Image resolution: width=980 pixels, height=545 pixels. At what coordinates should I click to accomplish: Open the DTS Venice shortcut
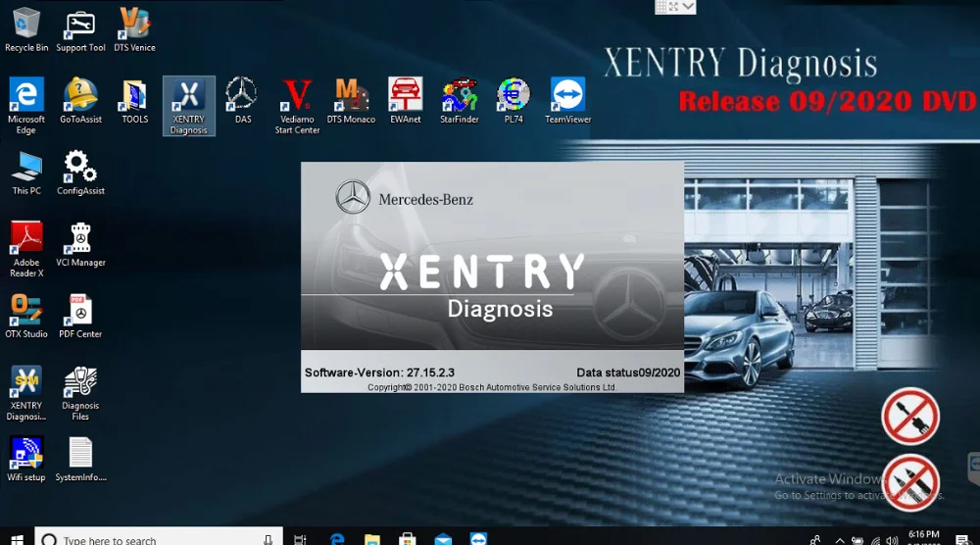pyautogui.click(x=134, y=29)
